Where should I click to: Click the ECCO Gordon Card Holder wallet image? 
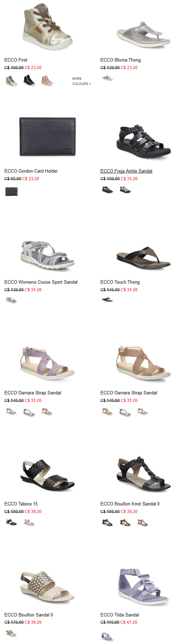[x=47, y=137]
